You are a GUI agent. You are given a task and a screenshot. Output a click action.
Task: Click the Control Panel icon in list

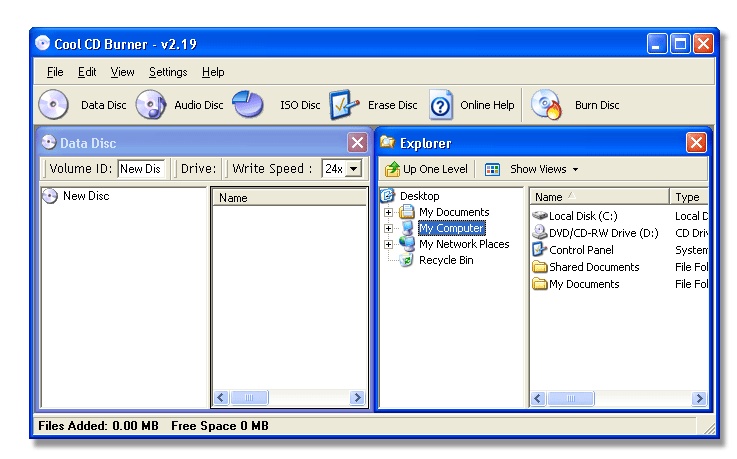point(540,249)
